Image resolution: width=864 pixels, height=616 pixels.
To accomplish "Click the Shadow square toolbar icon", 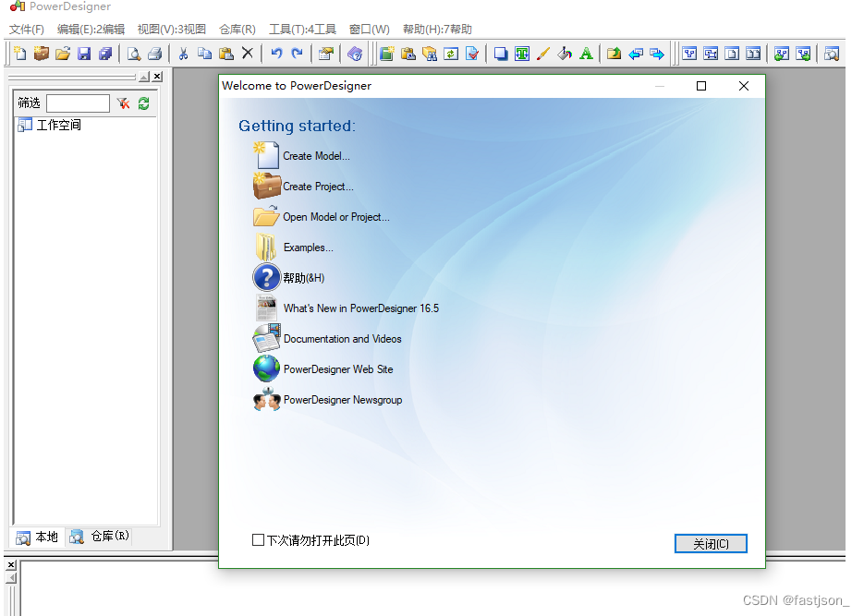I will coord(501,54).
